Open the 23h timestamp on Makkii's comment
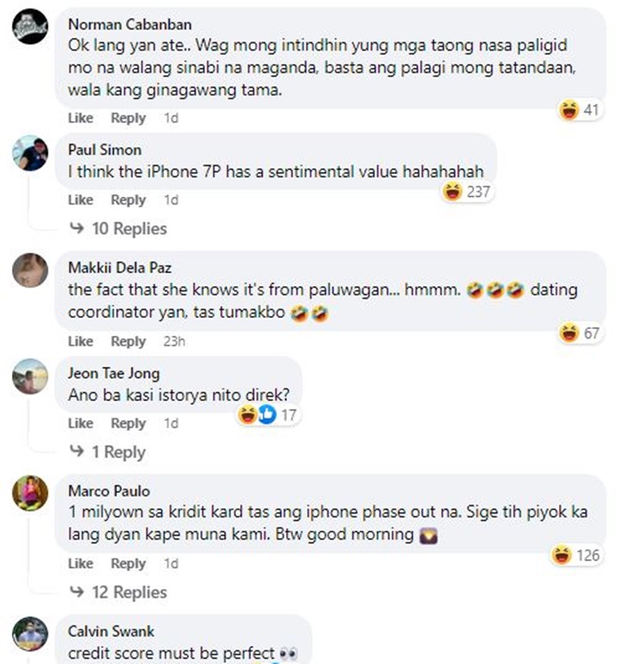Viewport: 644px width, 664px height. [174, 341]
